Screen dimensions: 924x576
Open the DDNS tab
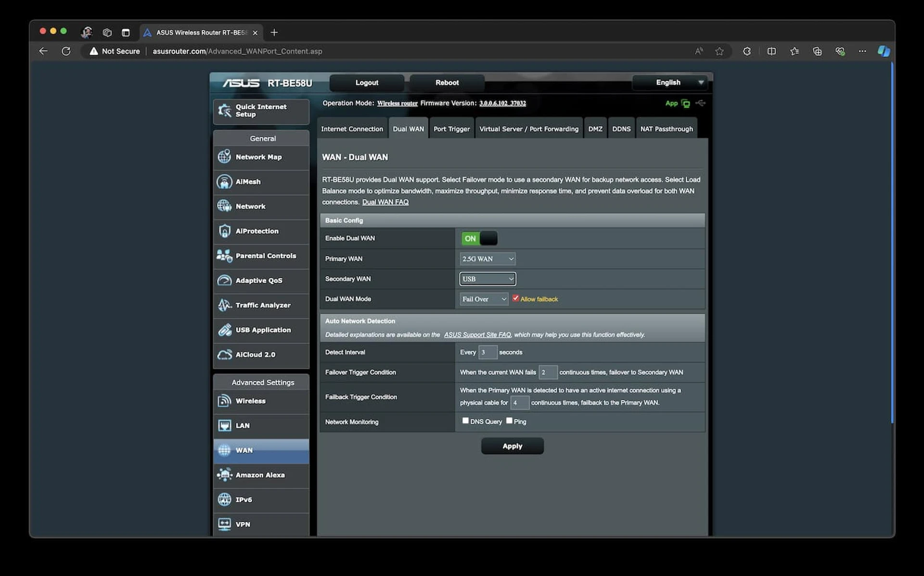click(x=621, y=128)
